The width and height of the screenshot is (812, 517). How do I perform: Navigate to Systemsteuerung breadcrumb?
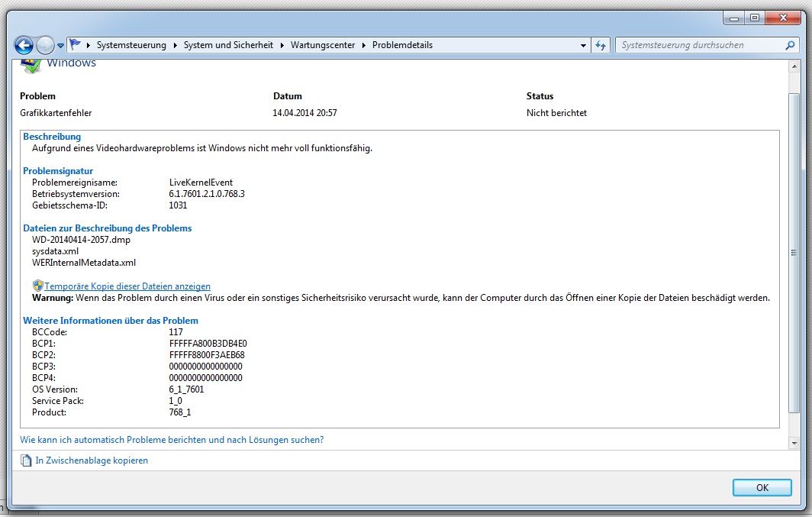(131, 45)
